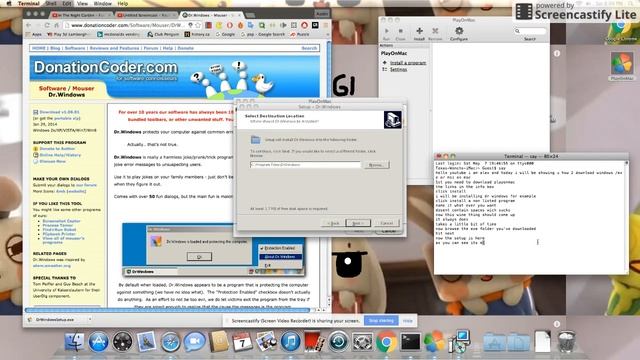Open Shell menu in menu bar
Viewport: 640px width, 360px height.
(x=51, y=3)
